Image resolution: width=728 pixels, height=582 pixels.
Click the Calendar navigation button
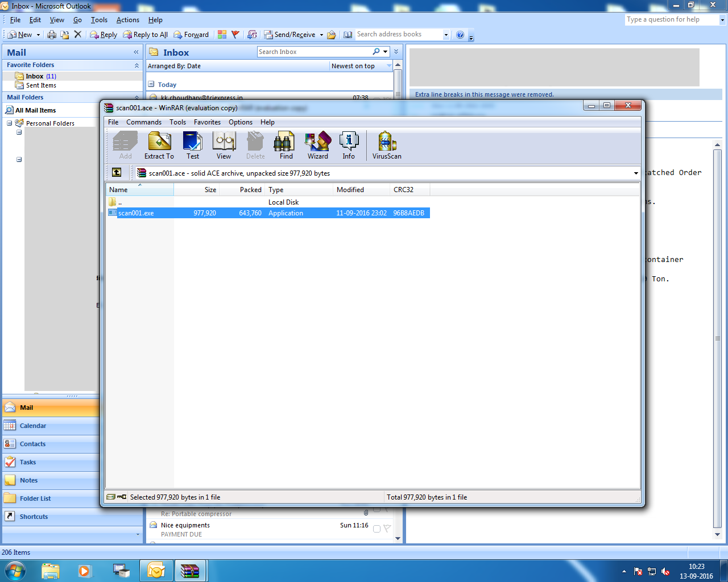coord(33,426)
